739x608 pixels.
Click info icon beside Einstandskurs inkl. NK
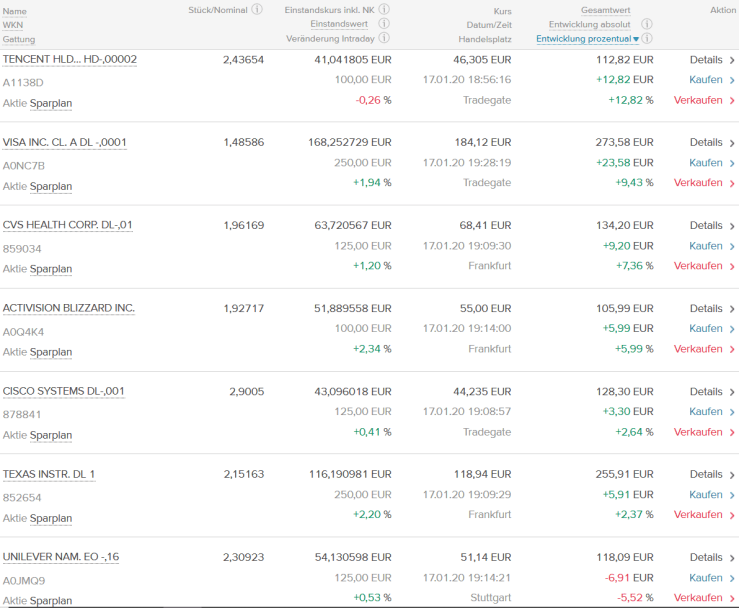384,10
